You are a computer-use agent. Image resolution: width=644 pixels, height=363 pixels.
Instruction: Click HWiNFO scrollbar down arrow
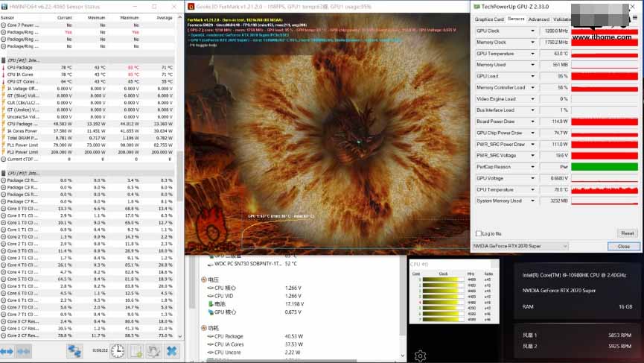click(180, 336)
